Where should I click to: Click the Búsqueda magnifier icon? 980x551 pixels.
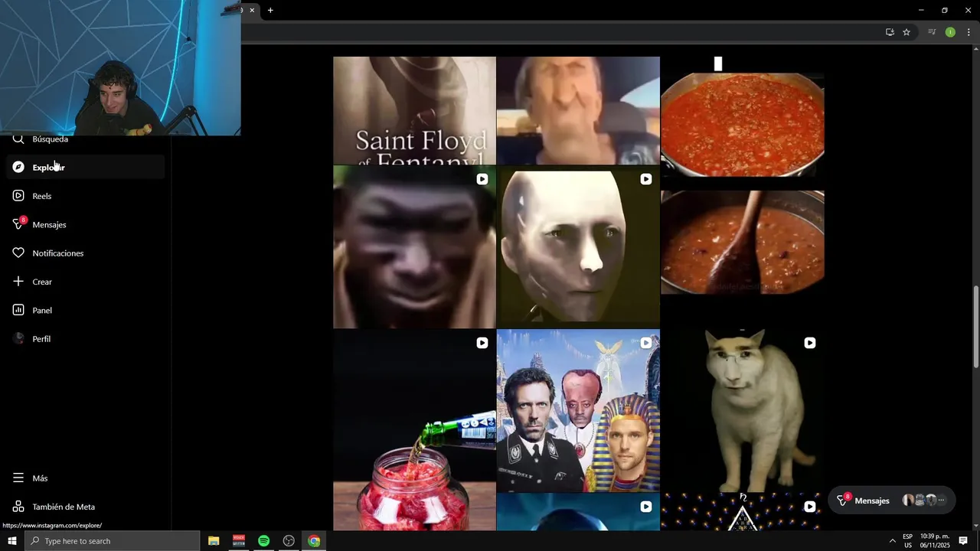[x=18, y=139]
